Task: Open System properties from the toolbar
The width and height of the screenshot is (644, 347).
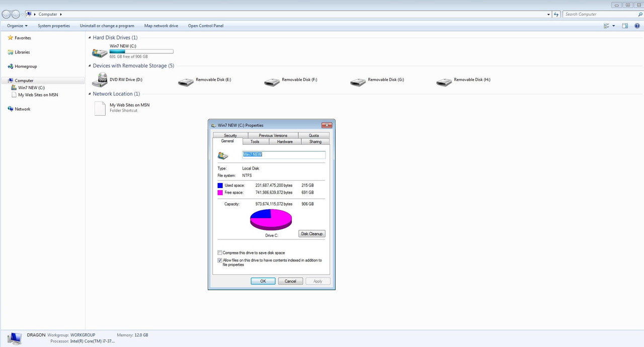Action: point(54,26)
